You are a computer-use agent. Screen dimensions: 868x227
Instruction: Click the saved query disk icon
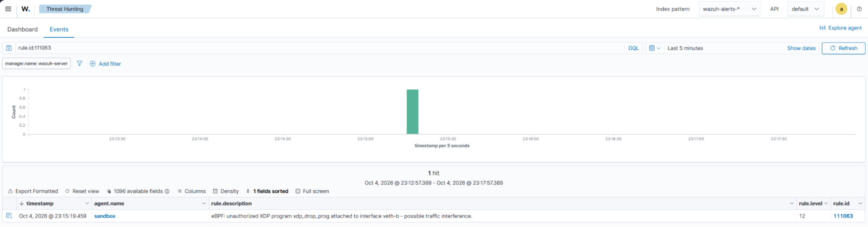[x=9, y=48]
